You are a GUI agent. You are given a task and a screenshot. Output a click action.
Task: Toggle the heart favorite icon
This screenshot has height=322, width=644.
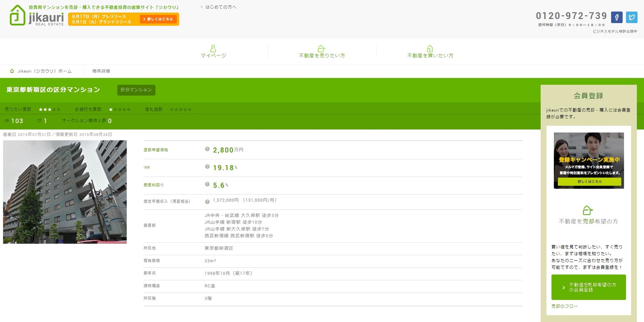click(x=39, y=121)
